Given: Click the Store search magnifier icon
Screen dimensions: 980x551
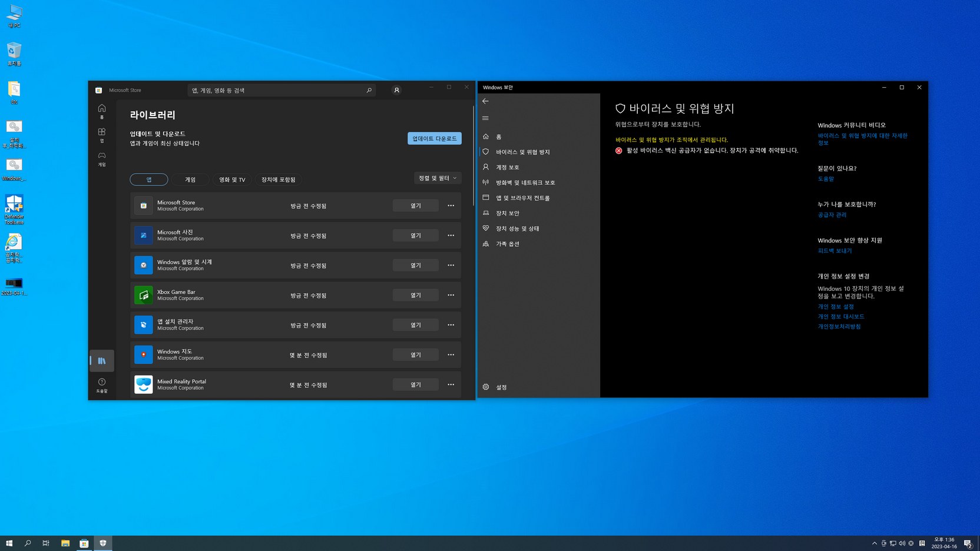Looking at the screenshot, I should [x=369, y=90].
